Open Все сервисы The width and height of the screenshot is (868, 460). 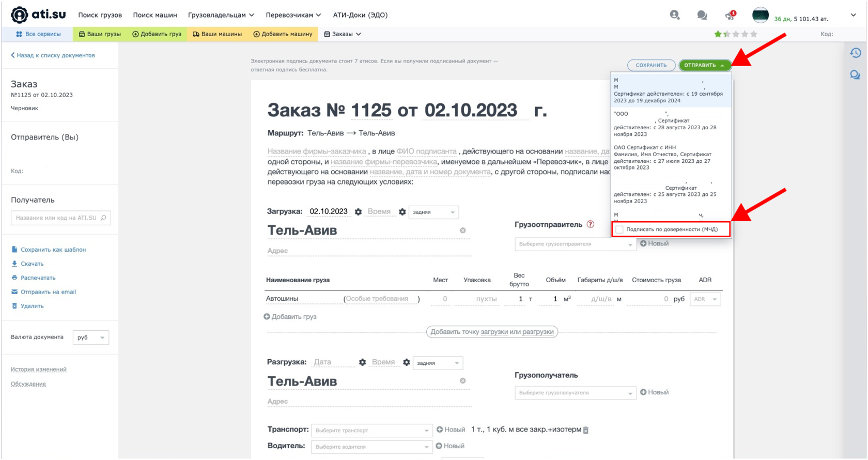38,34
